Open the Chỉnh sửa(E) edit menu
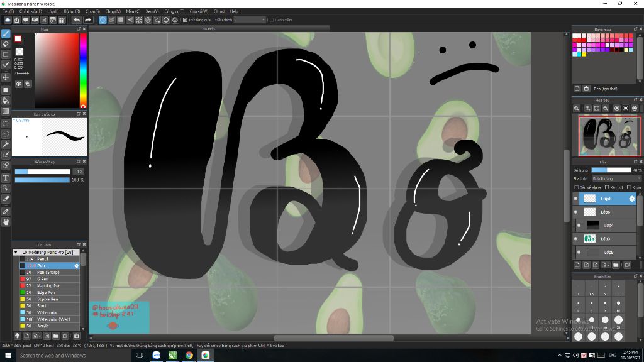Viewport: 644px width, 362px height. 30,11
